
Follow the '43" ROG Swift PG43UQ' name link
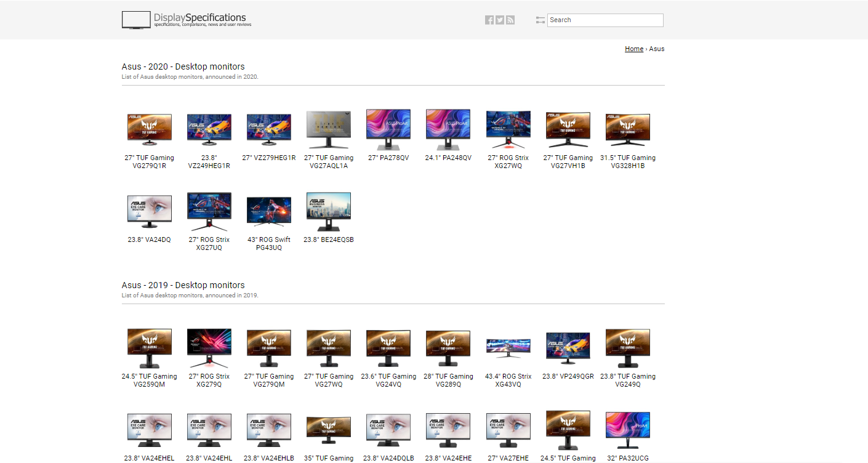[269, 244]
